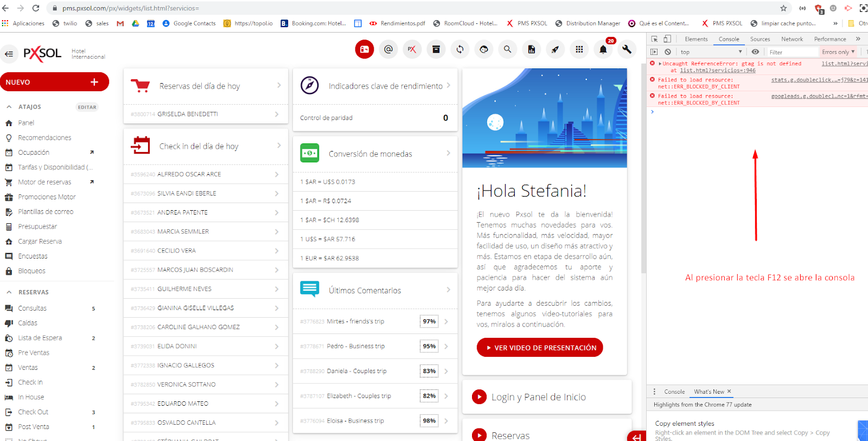Click the Promociones Motor gift icon
Viewport: 868px width, 441px height.
coord(9,197)
